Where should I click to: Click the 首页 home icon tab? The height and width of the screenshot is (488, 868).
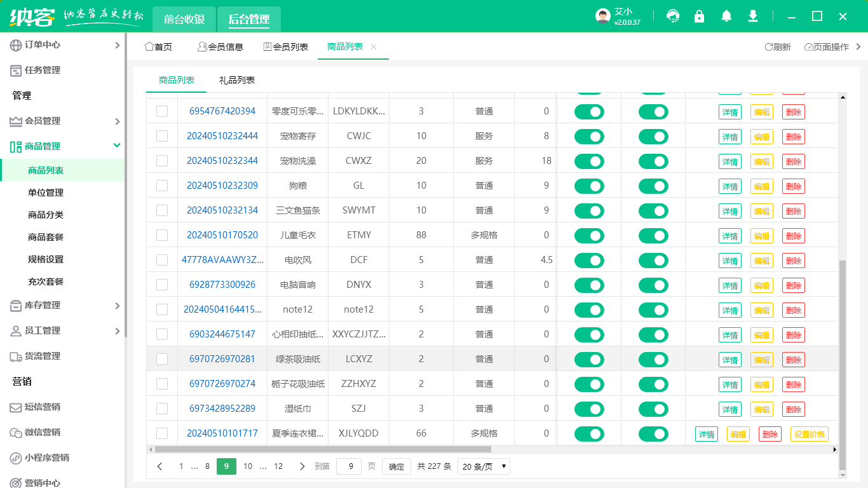[x=149, y=46]
